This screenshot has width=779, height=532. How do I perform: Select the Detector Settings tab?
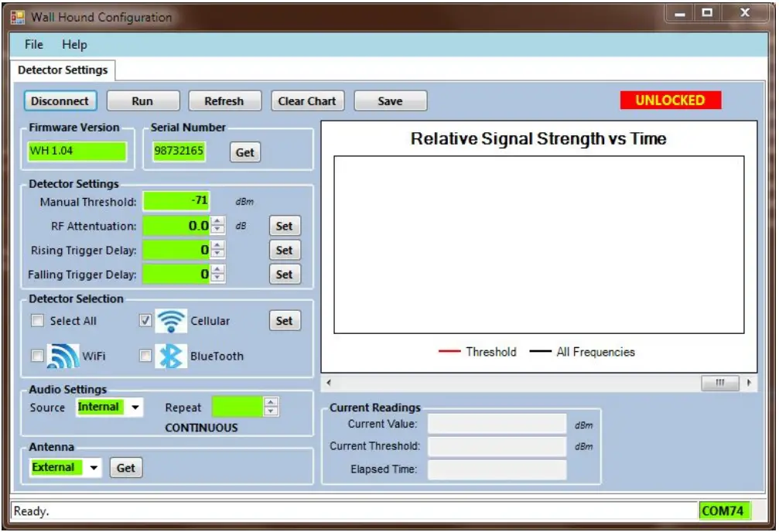pyautogui.click(x=64, y=70)
